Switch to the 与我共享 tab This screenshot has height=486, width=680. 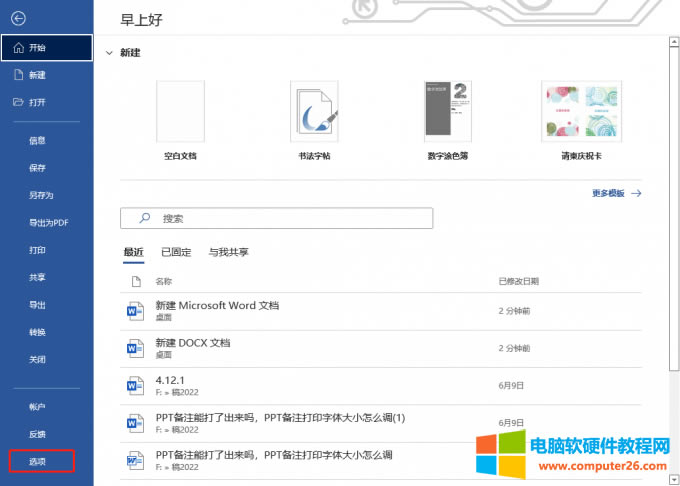pyautogui.click(x=228, y=252)
